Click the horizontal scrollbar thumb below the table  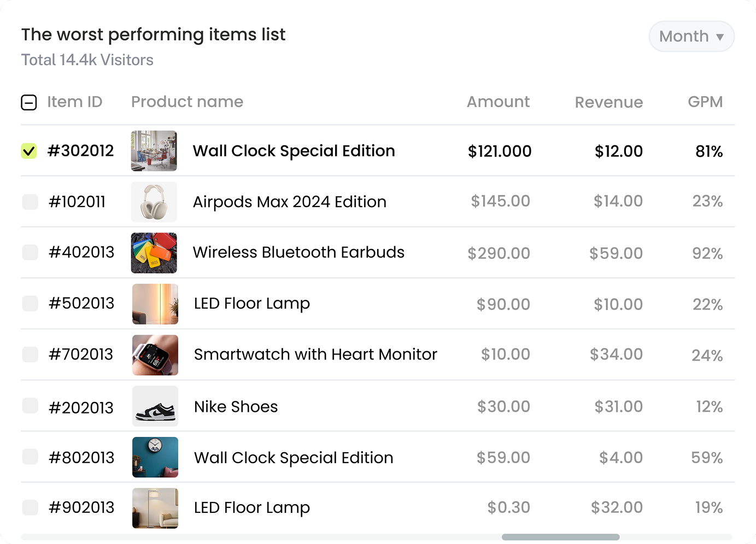560,537
